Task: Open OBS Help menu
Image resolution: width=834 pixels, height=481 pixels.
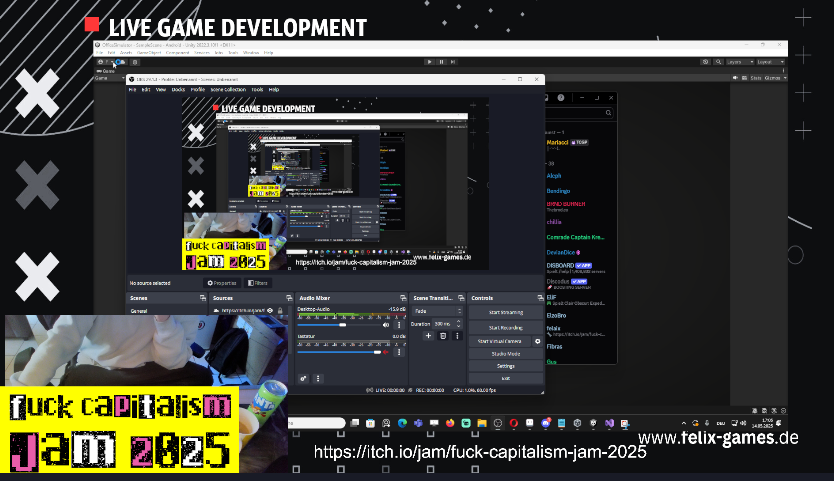Action: coord(274,89)
